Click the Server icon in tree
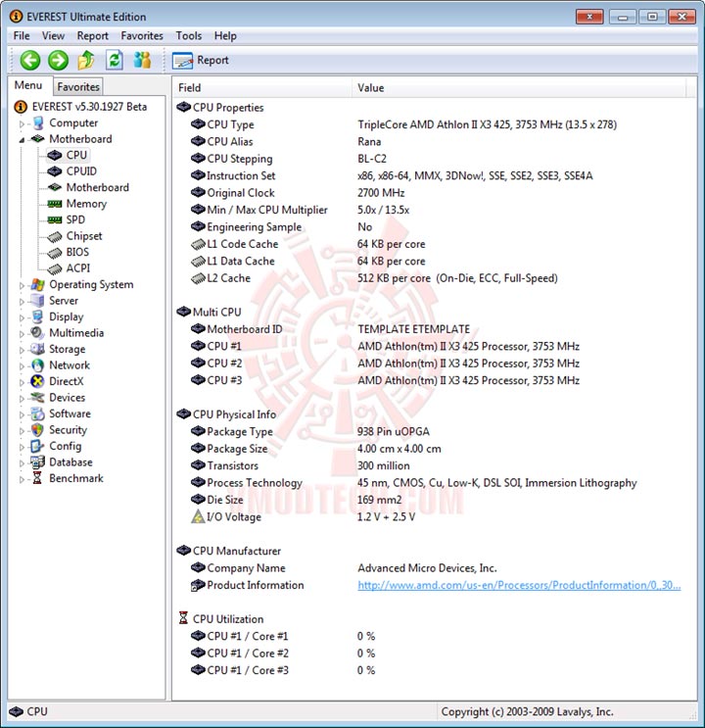Screen dimensions: 705x728 click(37, 301)
